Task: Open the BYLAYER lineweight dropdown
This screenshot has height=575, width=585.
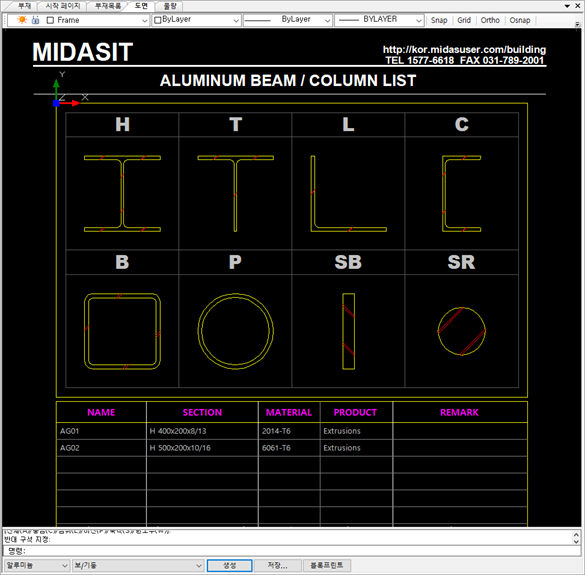Action: [379, 20]
